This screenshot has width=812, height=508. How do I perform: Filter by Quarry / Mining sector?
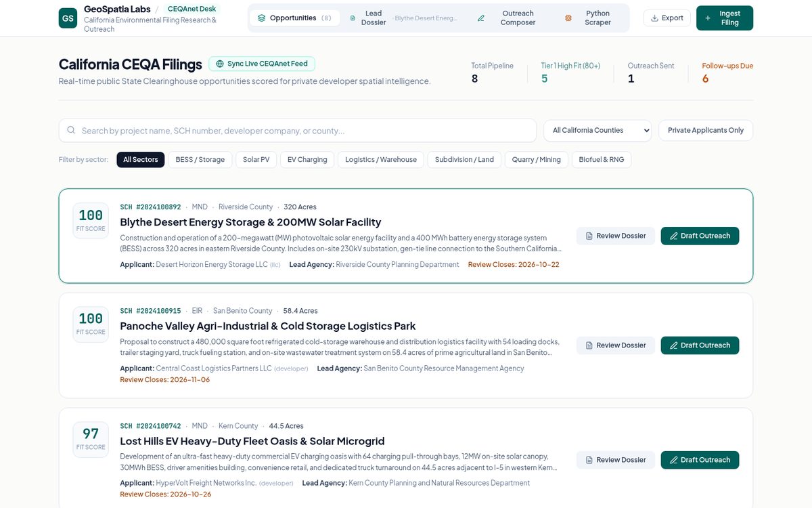[537, 160]
